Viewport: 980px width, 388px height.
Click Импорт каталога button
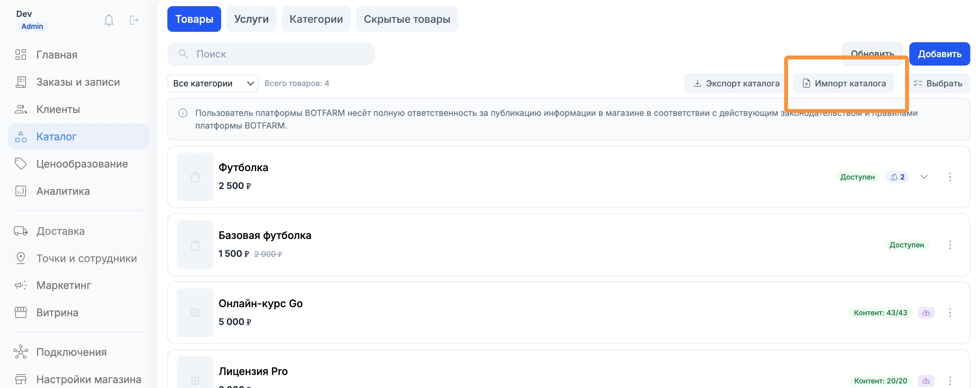[843, 83]
